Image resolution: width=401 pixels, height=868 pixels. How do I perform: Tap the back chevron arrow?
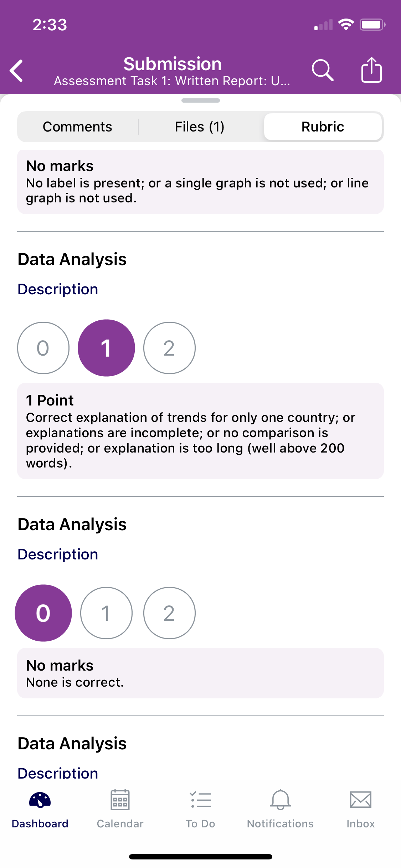tap(17, 71)
